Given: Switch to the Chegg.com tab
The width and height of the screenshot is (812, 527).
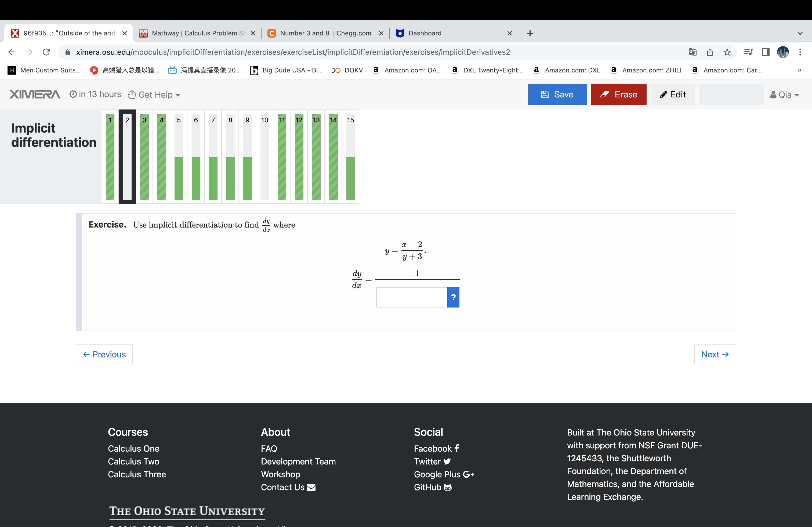Looking at the screenshot, I should [325, 33].
